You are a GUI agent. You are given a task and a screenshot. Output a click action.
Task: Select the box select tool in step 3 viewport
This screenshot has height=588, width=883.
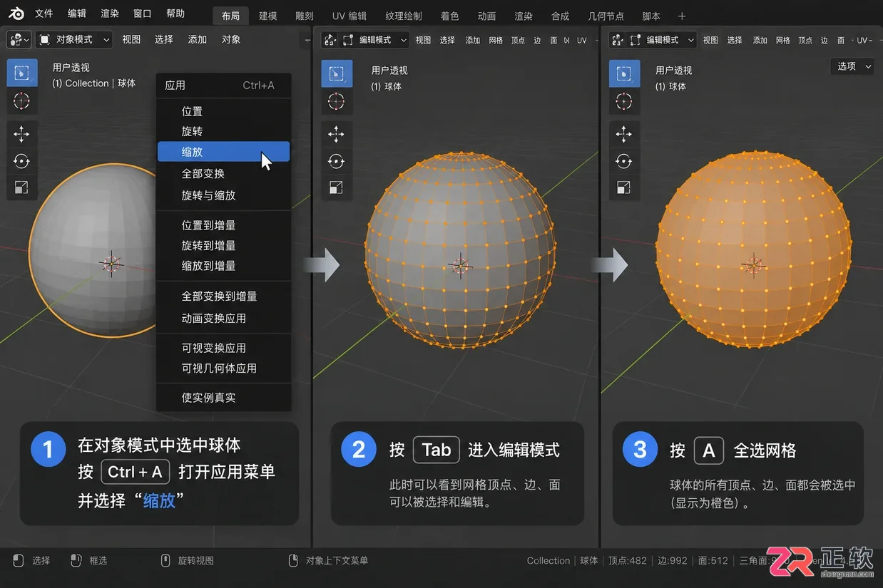(x=623, y=73)
